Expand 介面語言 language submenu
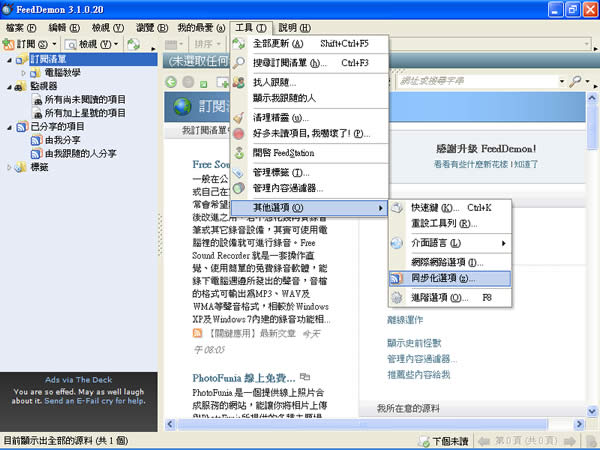Viewport: 600px width, 450px height. click(450, 243)
